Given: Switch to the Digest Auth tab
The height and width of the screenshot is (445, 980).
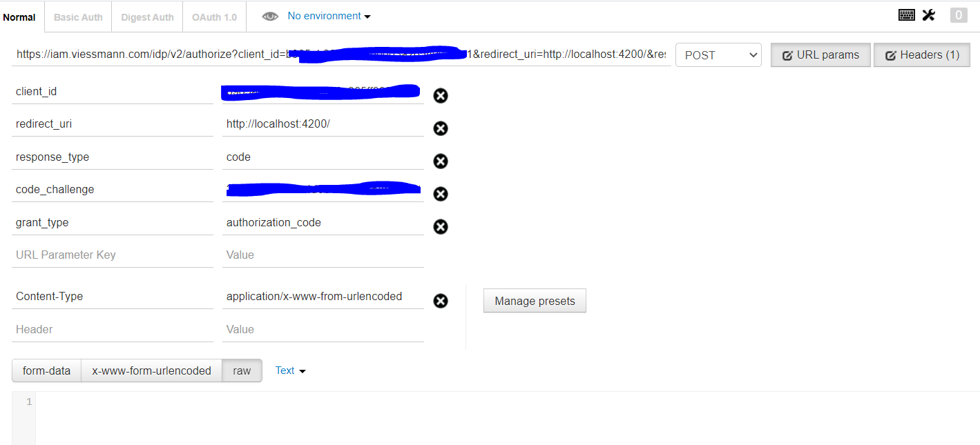Looking at the screenshot, I should [x=147, y=17].
